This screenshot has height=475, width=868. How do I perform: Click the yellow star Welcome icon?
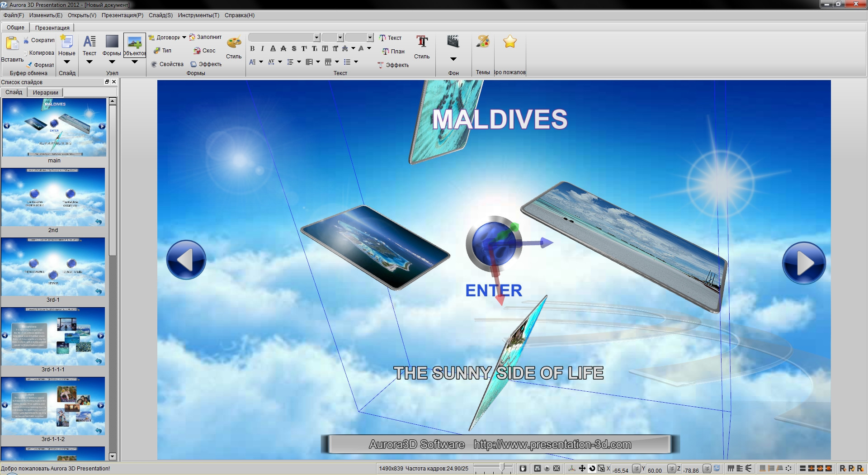510,42
